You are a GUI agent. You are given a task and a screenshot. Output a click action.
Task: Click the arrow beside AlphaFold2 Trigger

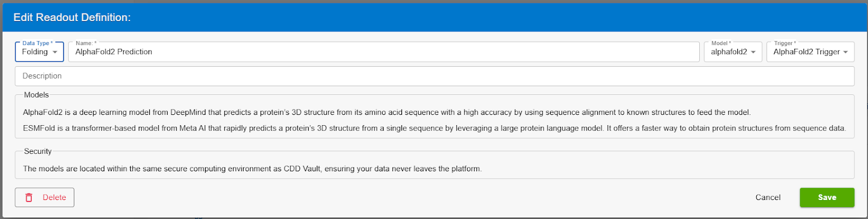coord(845,52)
